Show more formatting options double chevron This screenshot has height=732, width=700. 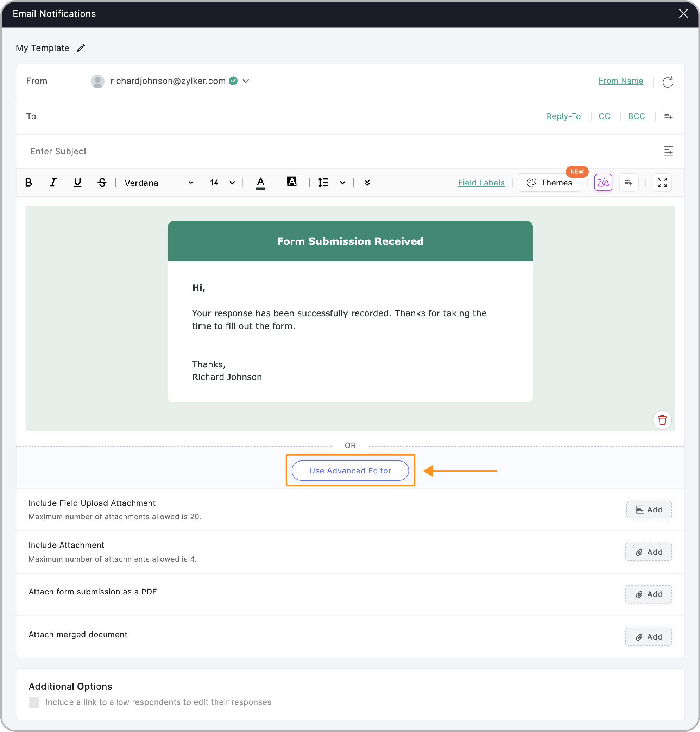point(367,183)
